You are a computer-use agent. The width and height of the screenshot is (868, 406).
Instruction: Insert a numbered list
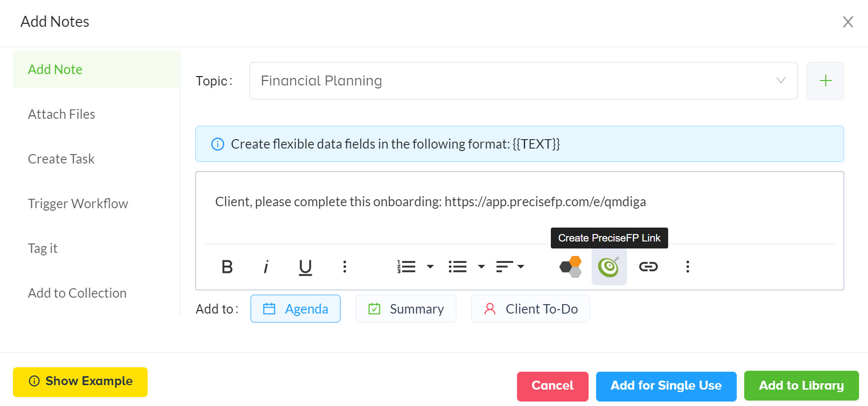tap(407, 267)
